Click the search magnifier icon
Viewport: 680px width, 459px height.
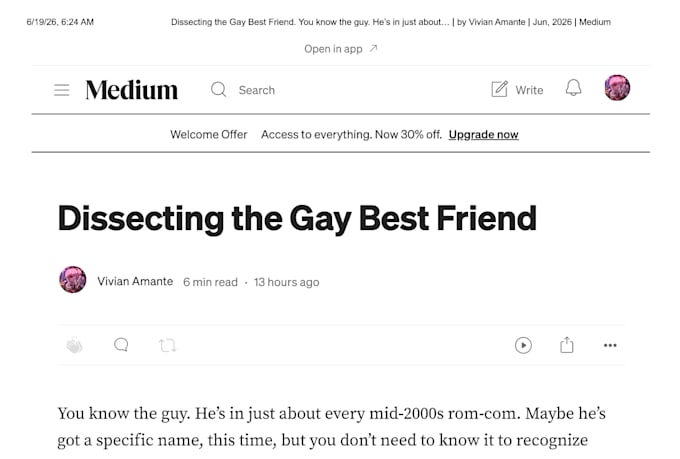coord(219,90)
